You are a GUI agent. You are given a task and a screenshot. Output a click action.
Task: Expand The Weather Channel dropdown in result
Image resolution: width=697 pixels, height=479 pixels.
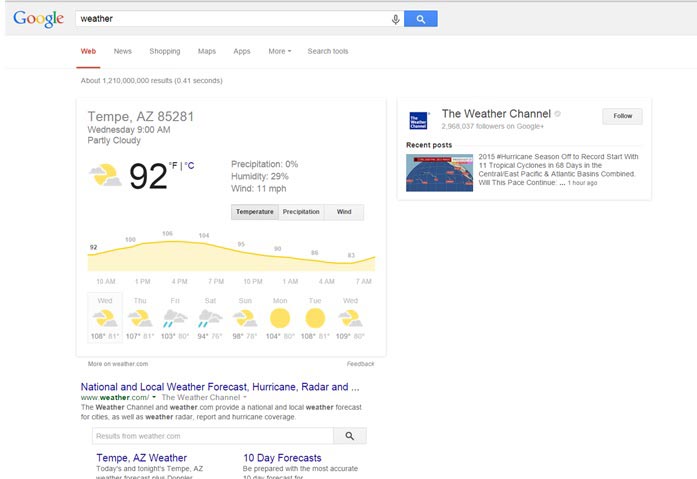[x=244, y=397]
